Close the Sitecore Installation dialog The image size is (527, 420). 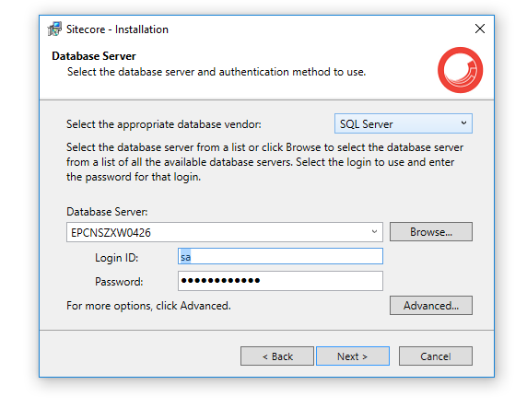tap(480, 29)
